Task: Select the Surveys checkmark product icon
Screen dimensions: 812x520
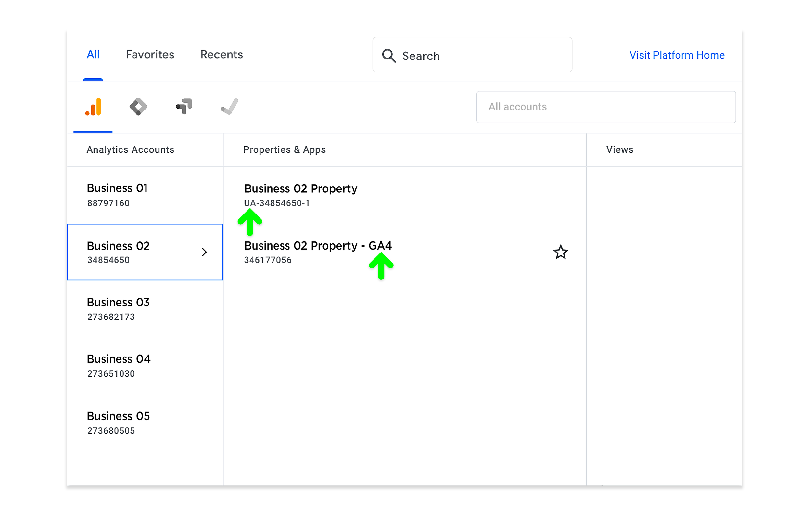Action: 229,107
